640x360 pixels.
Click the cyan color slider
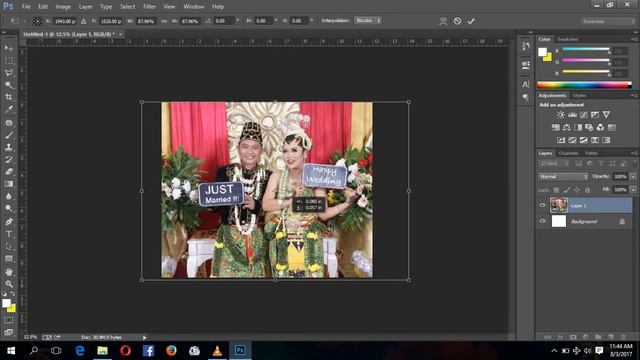586,50
